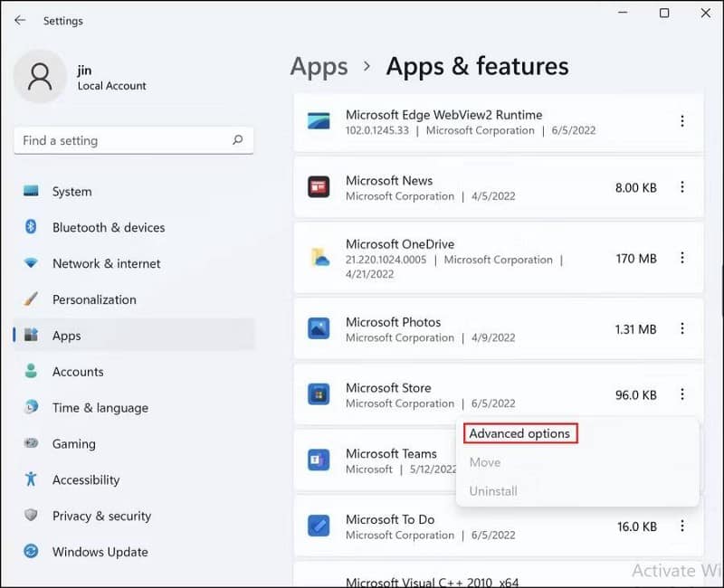Viewport: 724px width, 588px height.
Task: Click the Bluetooth icon in sidebar
Action: pos(31,227)
